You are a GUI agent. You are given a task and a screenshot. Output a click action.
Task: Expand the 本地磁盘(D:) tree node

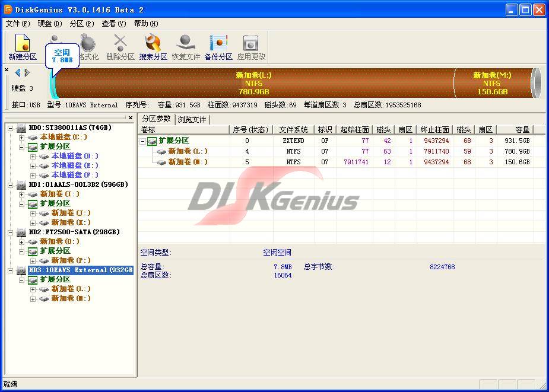[x=33, y=157]
